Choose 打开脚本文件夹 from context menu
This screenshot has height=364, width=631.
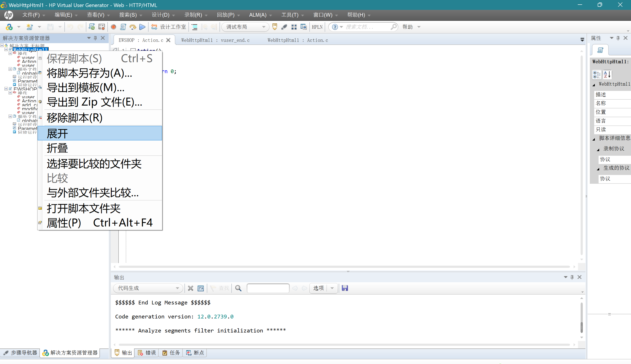tap(100, 209)
